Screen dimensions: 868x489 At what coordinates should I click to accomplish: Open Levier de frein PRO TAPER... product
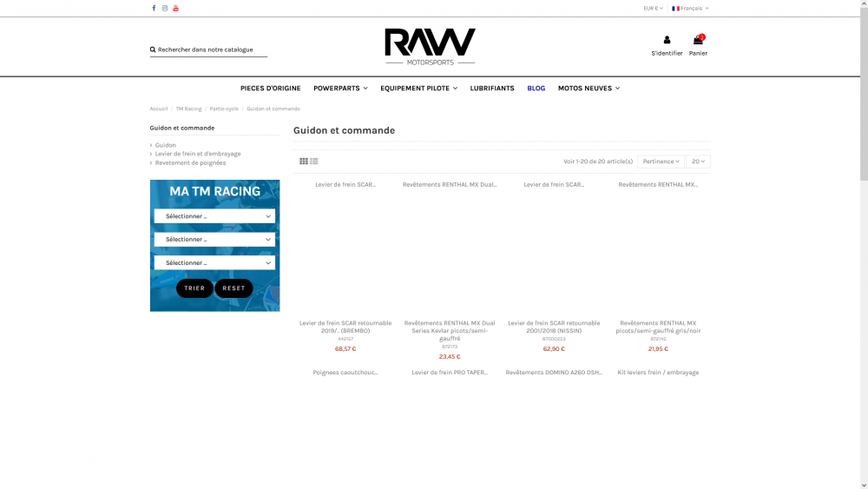(450, 373)
